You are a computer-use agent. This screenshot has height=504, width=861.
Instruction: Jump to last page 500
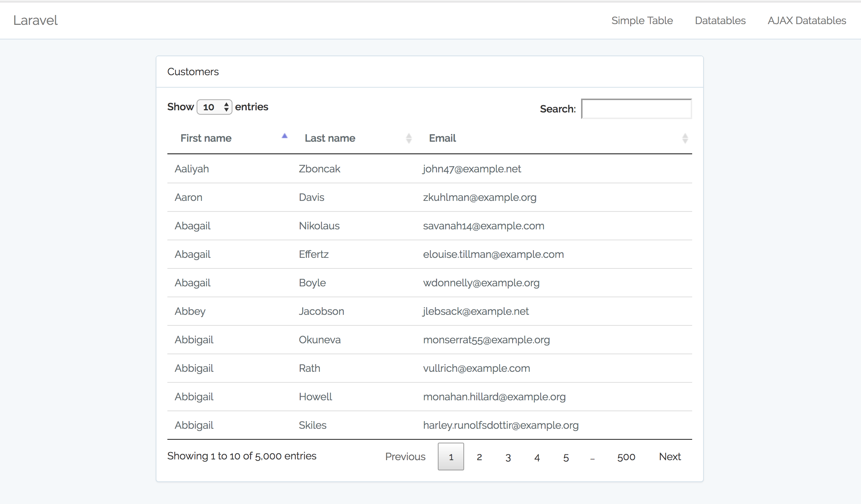click(626, 457)
